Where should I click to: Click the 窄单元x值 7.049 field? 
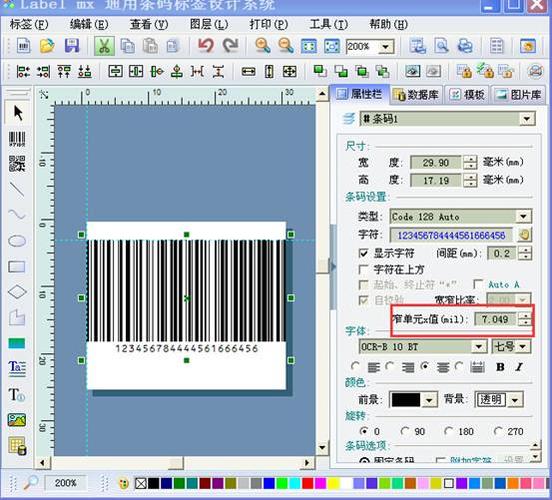tap(495, 319)
